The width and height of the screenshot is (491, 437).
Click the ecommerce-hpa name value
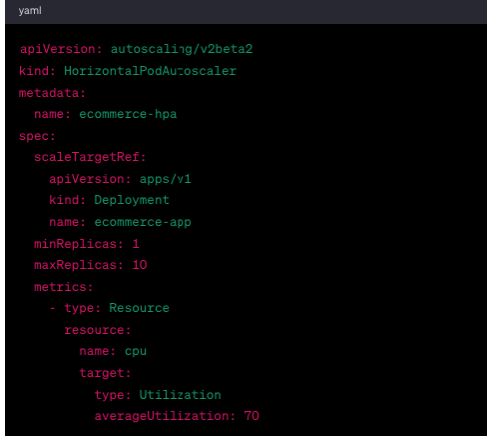(128, 114)
